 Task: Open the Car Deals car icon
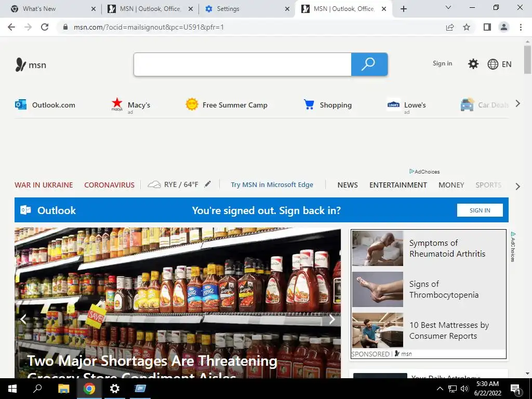467,104
